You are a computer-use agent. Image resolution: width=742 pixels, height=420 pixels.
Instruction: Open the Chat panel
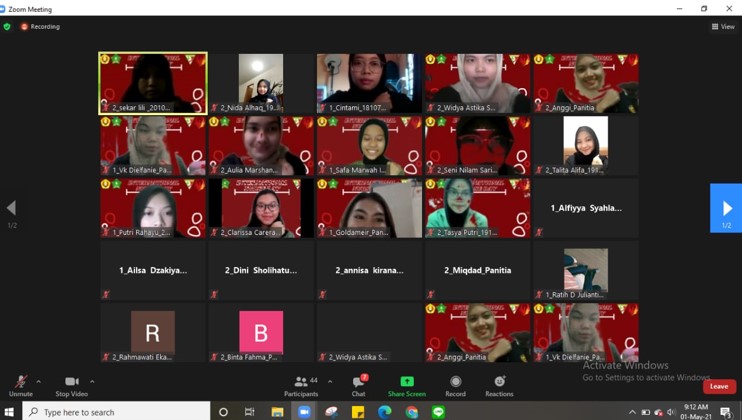(x=358, y=382)
